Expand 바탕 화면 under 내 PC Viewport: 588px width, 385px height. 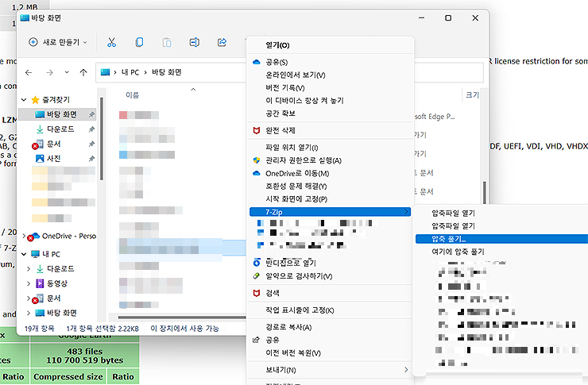click(x=29, y=313)
